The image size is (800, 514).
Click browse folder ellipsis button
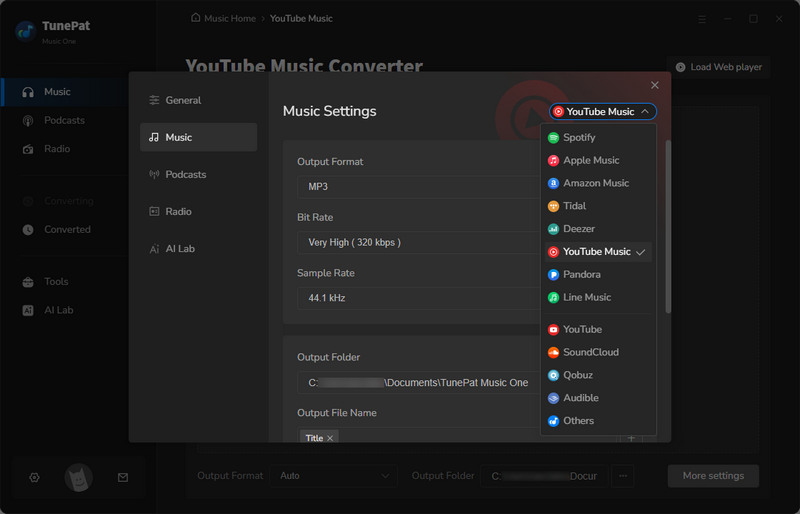pyautogui.click(x=623, y=476)
